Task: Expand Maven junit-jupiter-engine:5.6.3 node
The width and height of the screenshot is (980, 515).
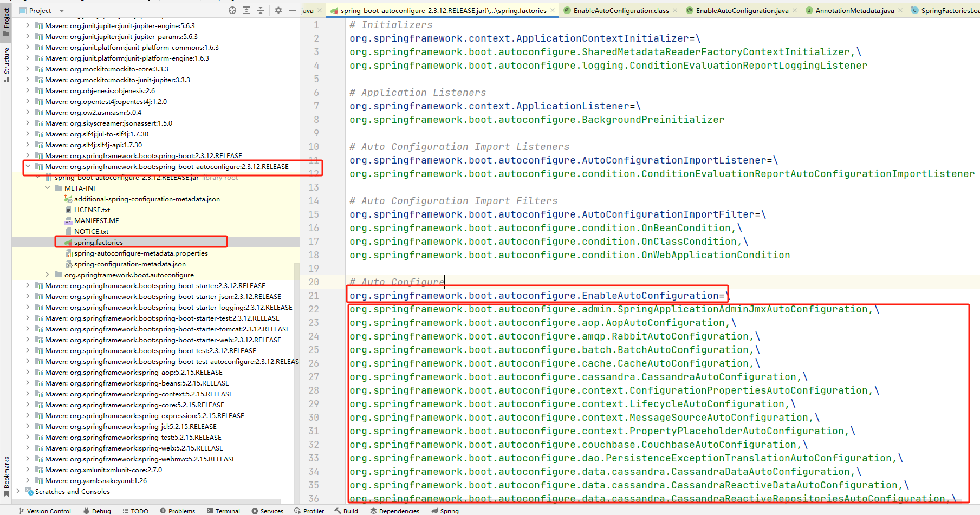Action: 28,25
